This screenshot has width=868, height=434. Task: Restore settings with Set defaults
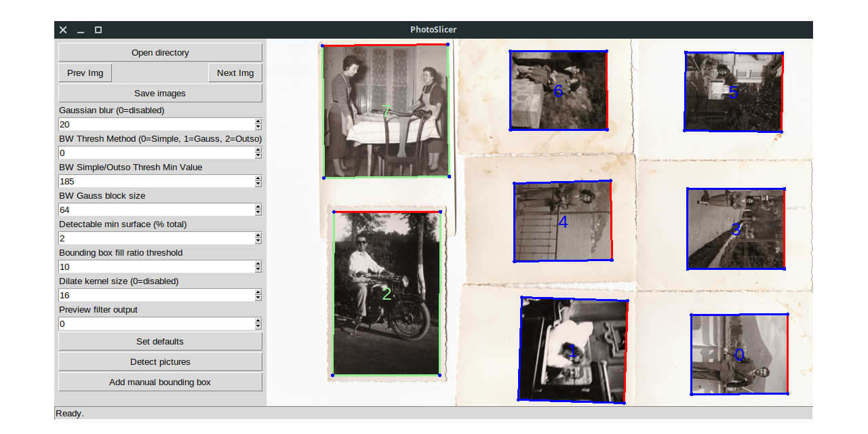(x=160, y=341)
